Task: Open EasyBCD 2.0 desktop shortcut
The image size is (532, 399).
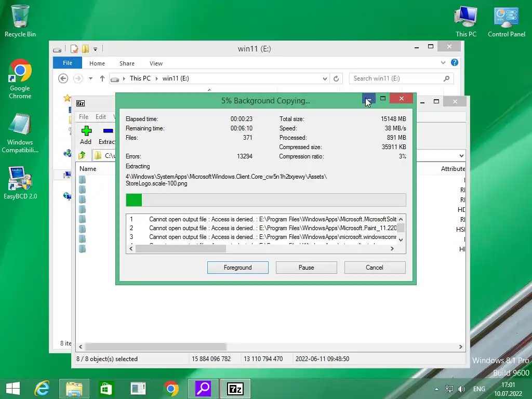Action: 20,182
